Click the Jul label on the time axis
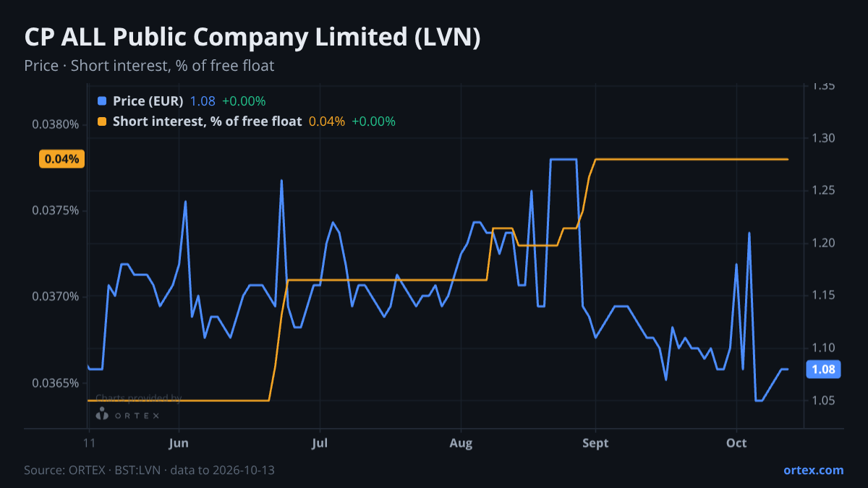The image size is (868, 488). tap(319, 444)
